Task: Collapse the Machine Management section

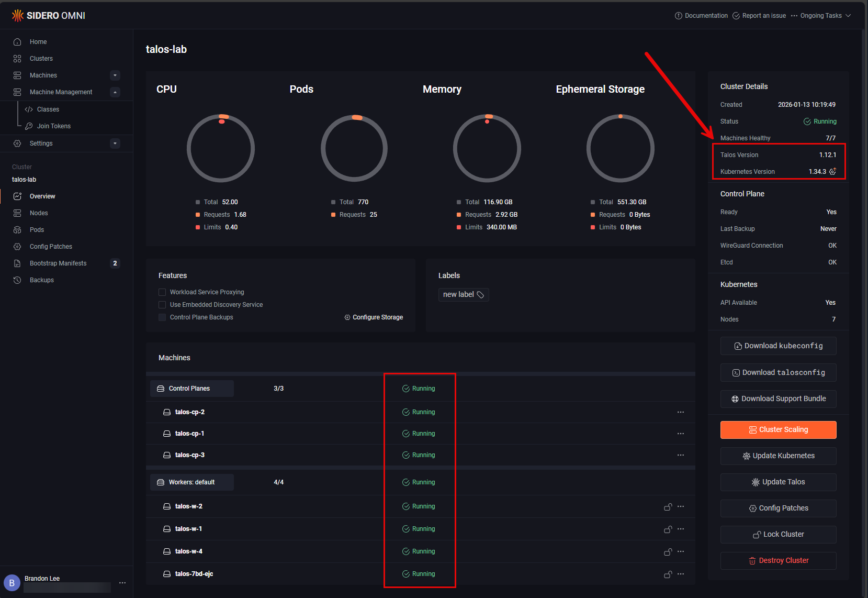Action: pyautogui.click(x=115, y=92)
